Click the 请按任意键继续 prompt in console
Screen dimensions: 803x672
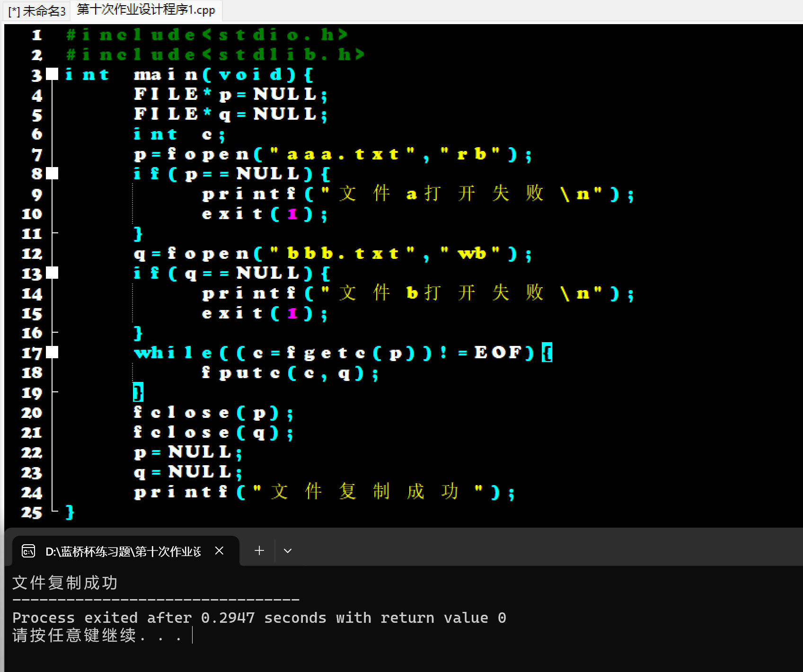coord(97,635)
